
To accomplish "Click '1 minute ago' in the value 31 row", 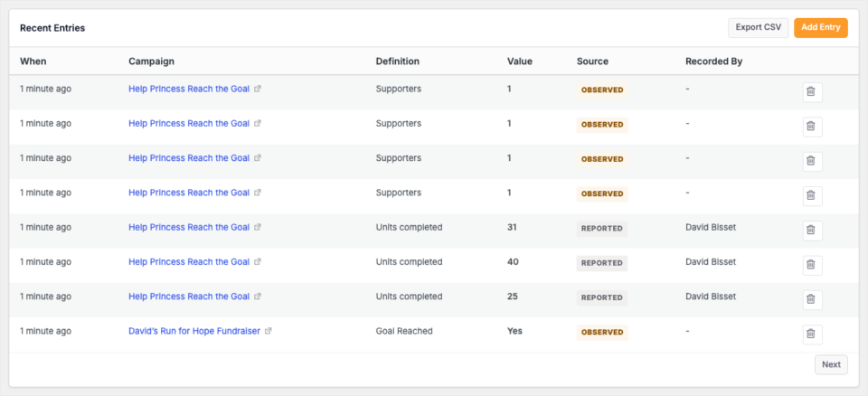I will [45, 227].
